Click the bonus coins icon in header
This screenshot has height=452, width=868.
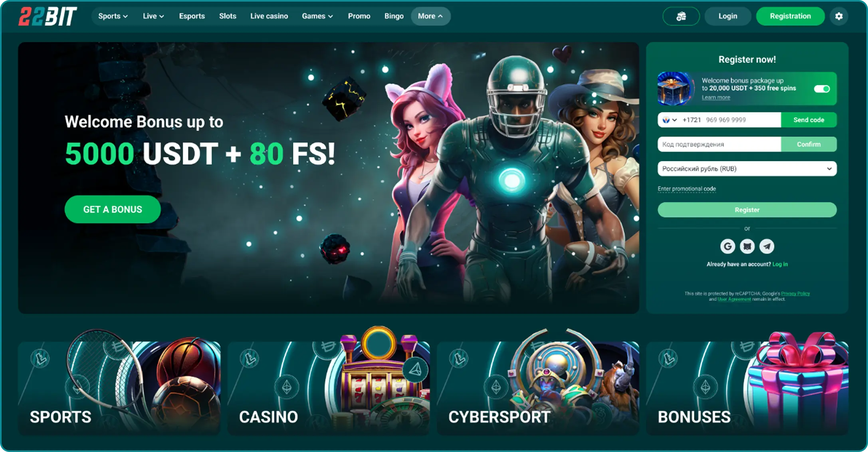(681, 16)
